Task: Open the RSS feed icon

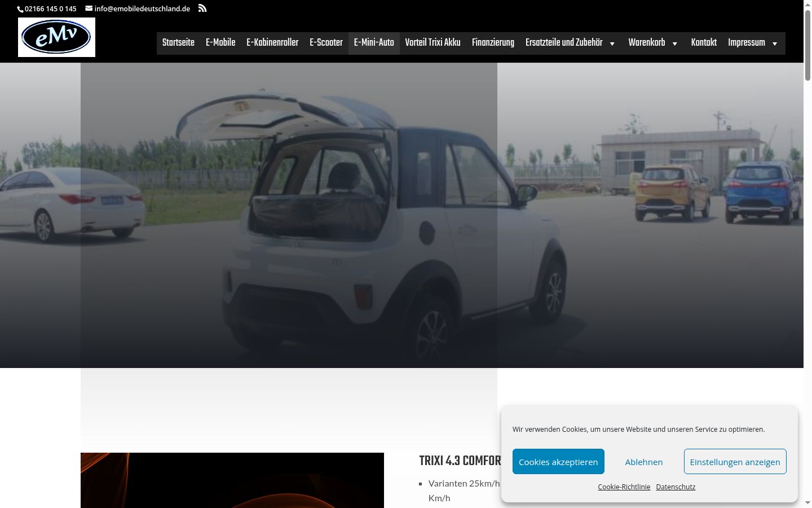Action: 202,8
